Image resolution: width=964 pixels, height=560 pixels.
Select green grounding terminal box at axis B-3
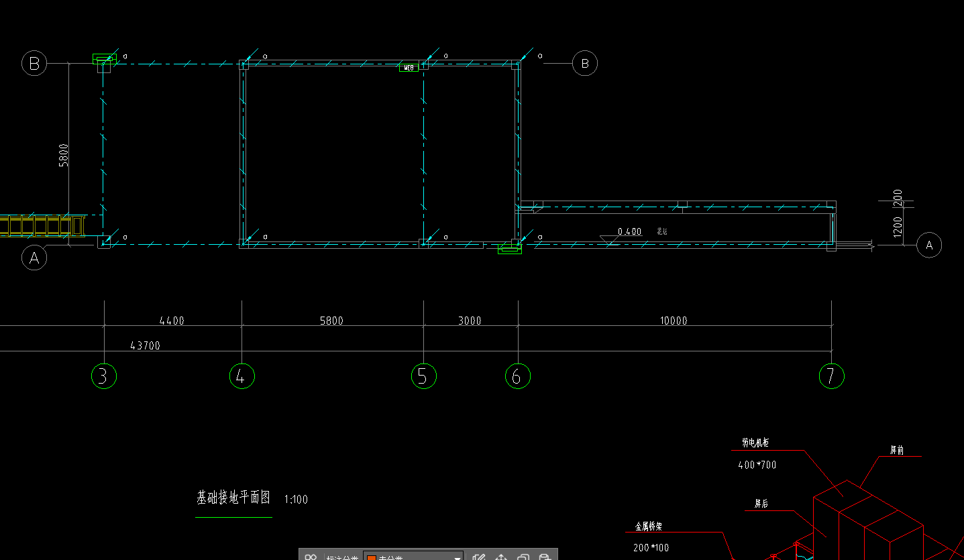pos(104,59)
